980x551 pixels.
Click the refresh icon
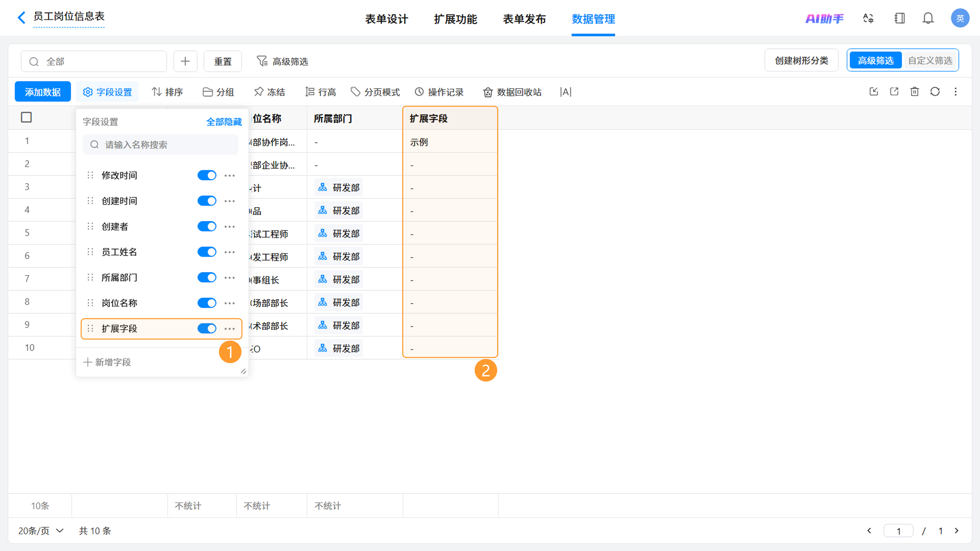click(x=935, y=91)
